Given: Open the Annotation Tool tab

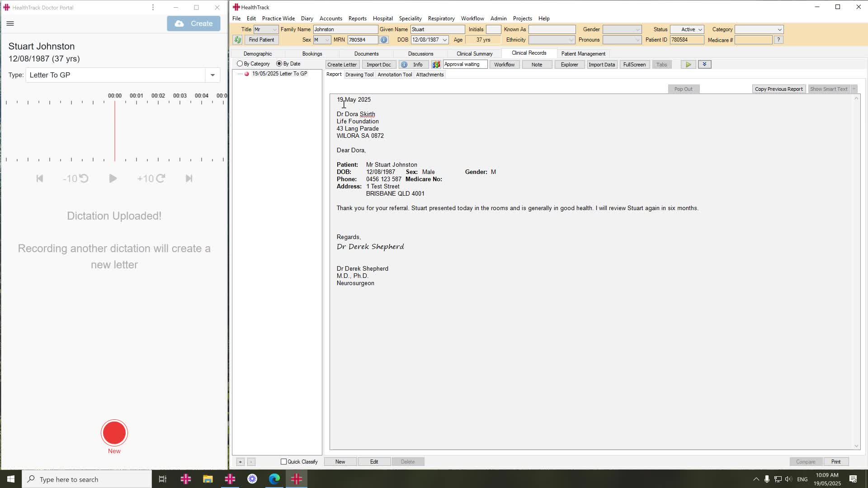Looking at the screenshot, I should pyautogui.click(x=395, y=75).
